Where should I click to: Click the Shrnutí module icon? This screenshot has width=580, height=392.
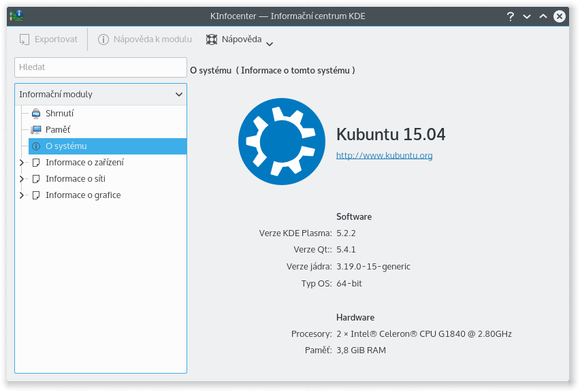(x=36, y=114)
